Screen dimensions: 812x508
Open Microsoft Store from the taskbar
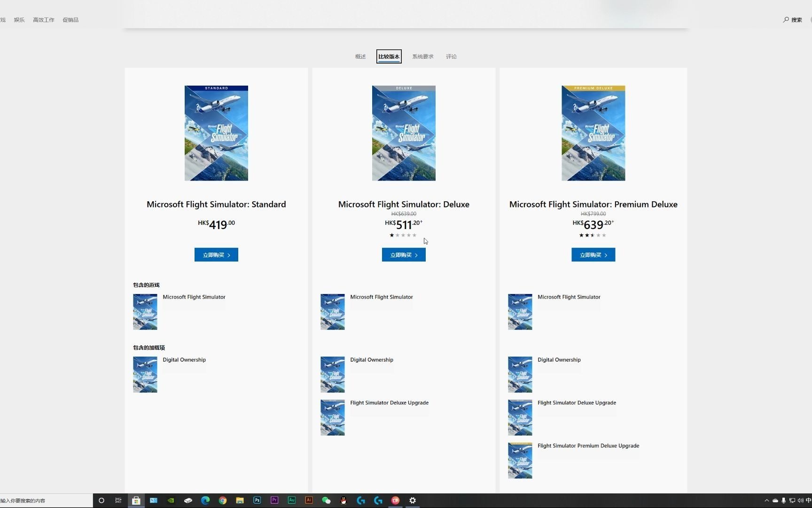(x=136, y=500)
